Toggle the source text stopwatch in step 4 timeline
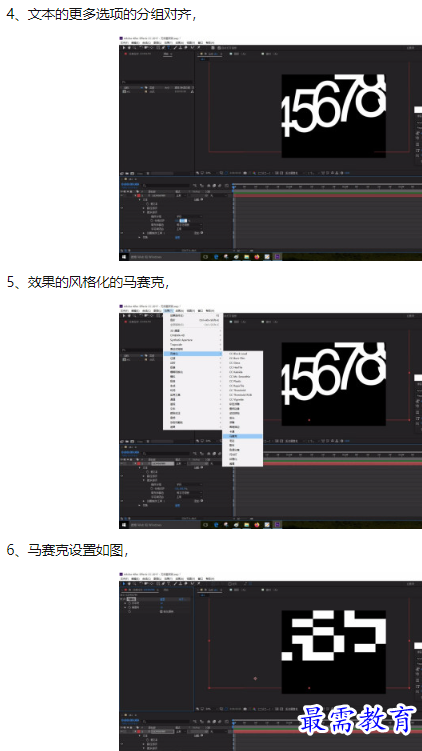The height and width of the screenshot is (751, 422). click(x=148, y=204)
